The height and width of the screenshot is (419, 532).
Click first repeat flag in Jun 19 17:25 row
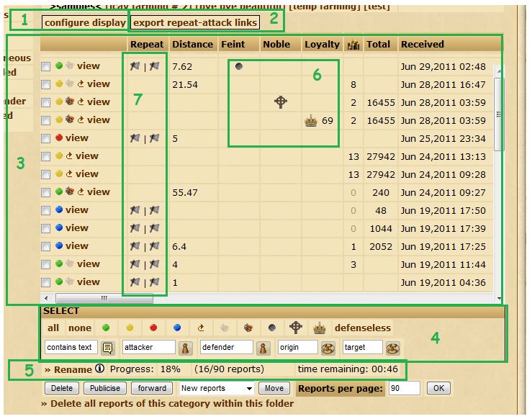[135, 246]
